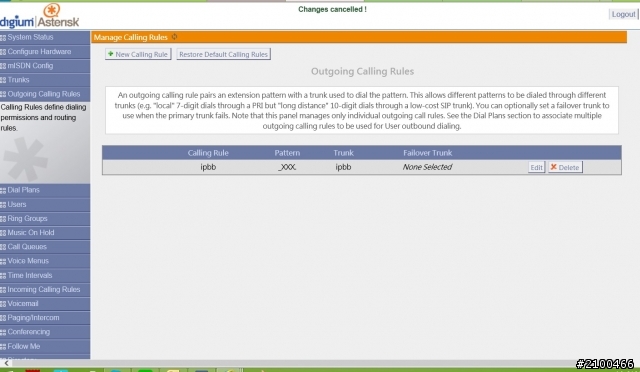
Task: Open Configure Hardware page
Action: 45,51
